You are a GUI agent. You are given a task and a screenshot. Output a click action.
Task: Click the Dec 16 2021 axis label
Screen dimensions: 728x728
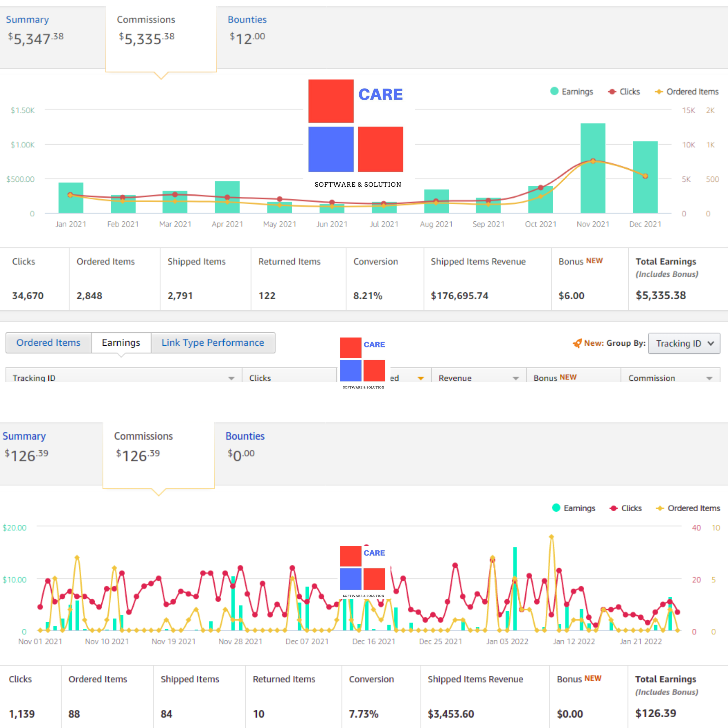click(x=374, y=641)
